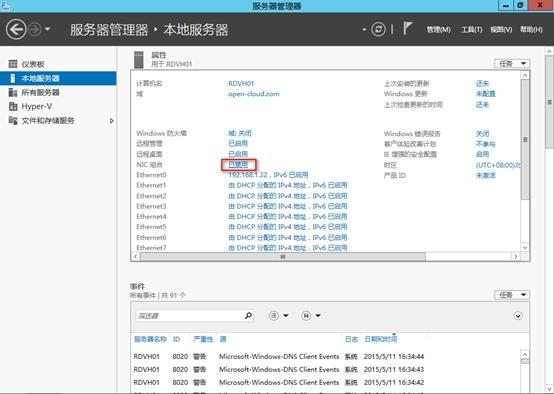554x394 pixels.
Task: Click computer name link RDVH01
Action: click(241, 83)
